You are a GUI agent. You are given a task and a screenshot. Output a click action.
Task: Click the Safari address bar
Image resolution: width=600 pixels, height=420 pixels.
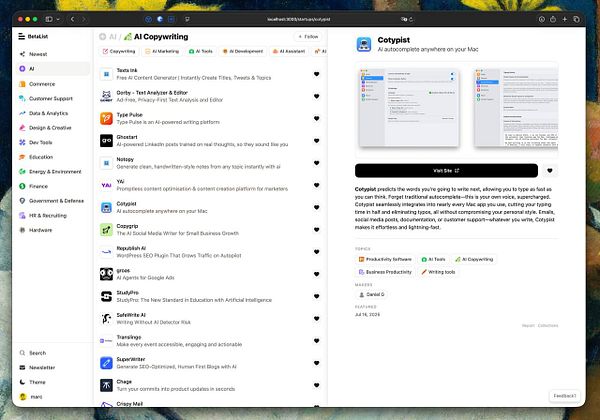coord(298,19)
